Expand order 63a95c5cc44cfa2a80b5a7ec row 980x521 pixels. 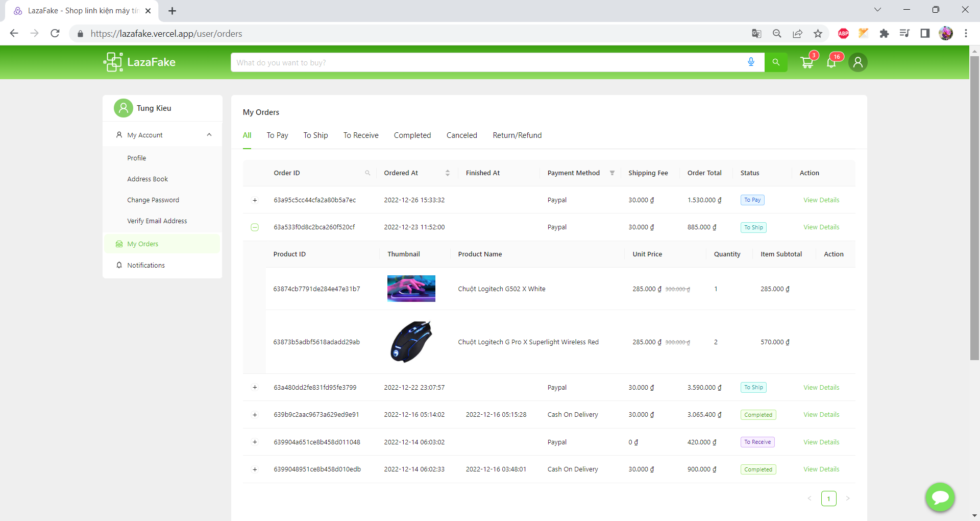255,200
